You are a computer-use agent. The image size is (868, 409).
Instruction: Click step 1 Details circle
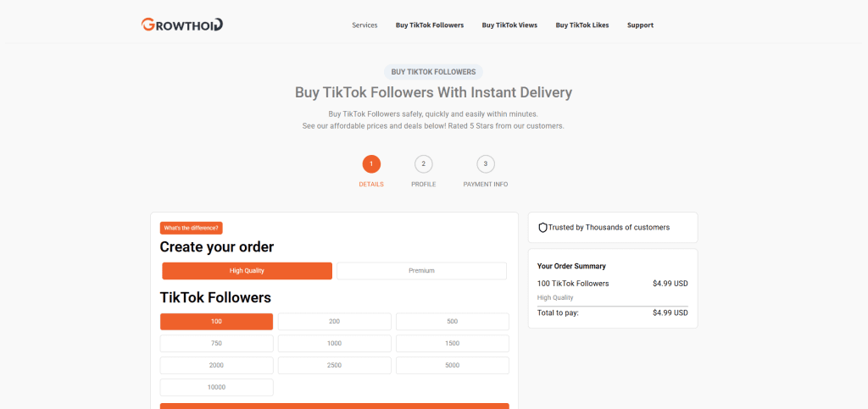pyautogui.click(x=371, y=163)
